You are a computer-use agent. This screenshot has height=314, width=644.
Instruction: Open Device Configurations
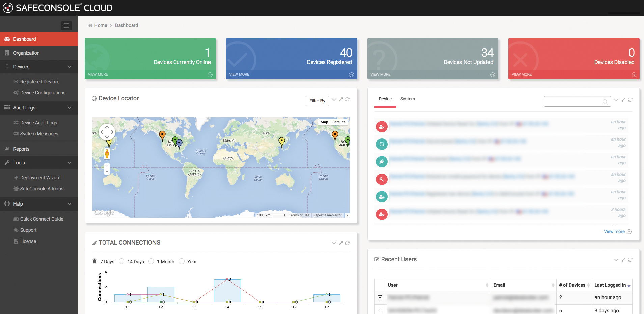pyautogui.click(x=43, y=93)
